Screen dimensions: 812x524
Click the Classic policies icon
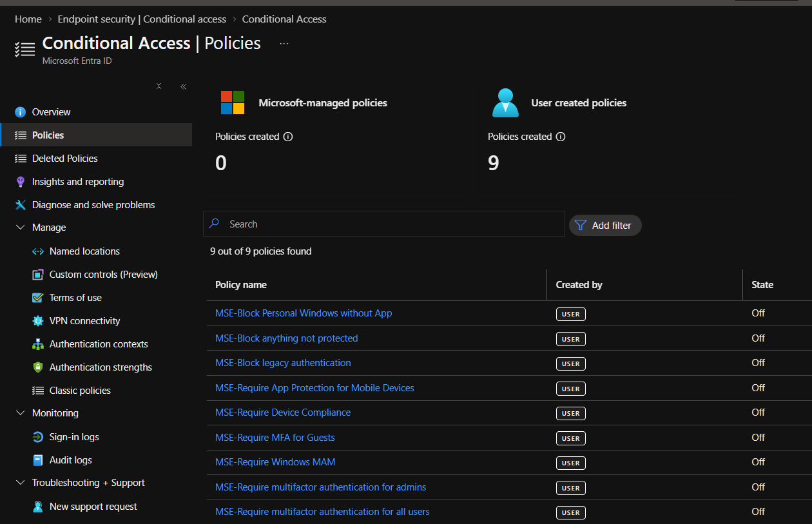pyautogui.click(x=37, y=390)
